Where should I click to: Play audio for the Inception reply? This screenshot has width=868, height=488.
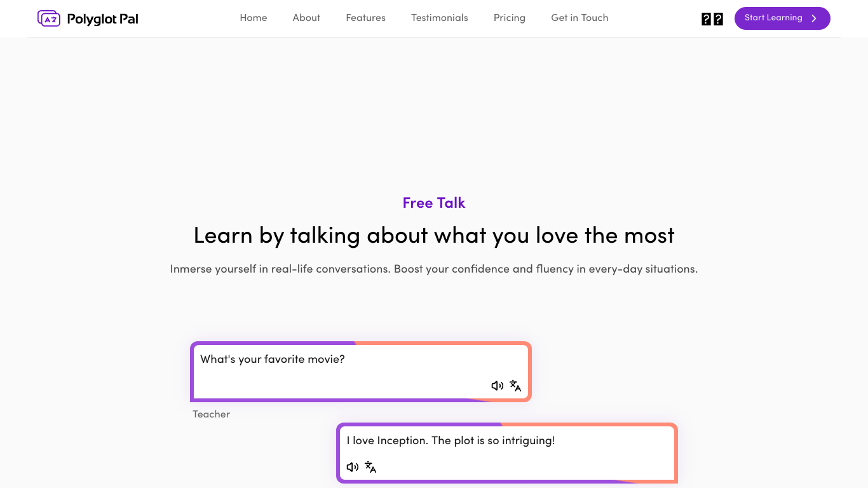[352, 467]
